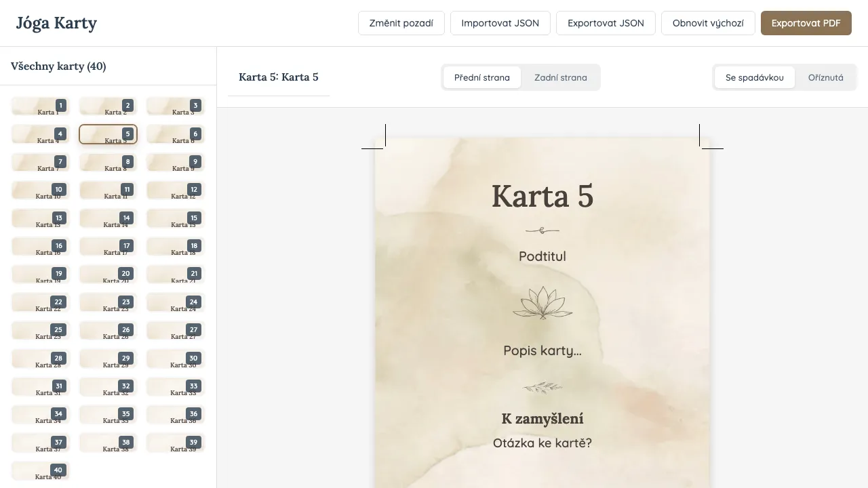Click the number badge on Karta 5 thumbnail

127,134
